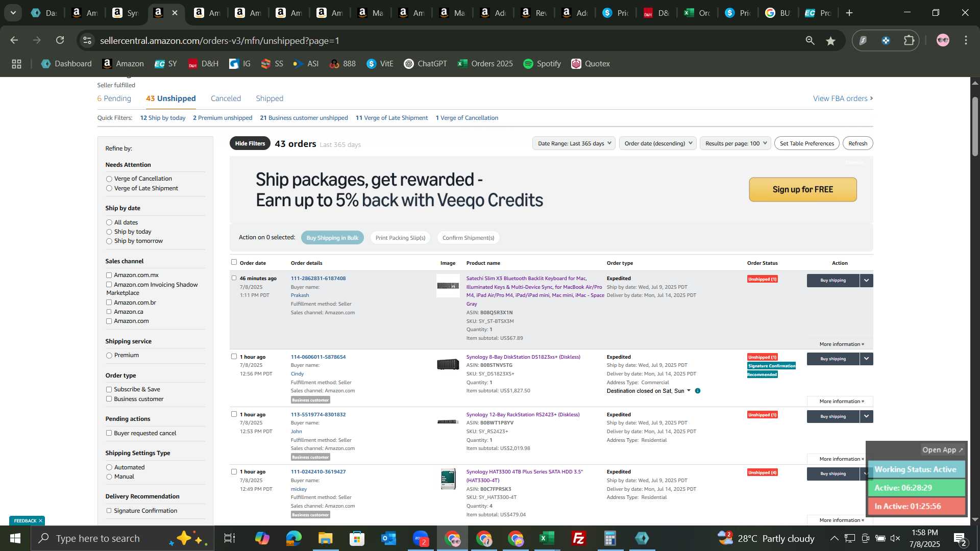
Task: Switch to the Canceled orders tab
Action: [226, 98]
